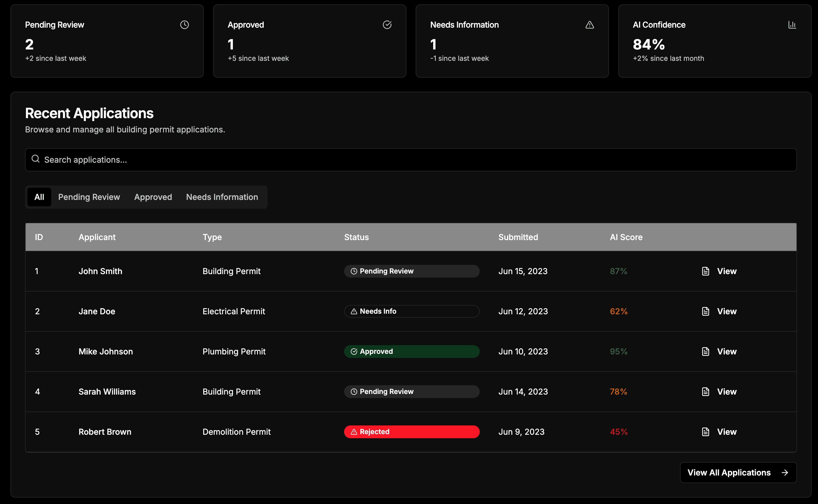Open the View All Applications button
This screenshot has height=504, width=818.
click(738, 472)
